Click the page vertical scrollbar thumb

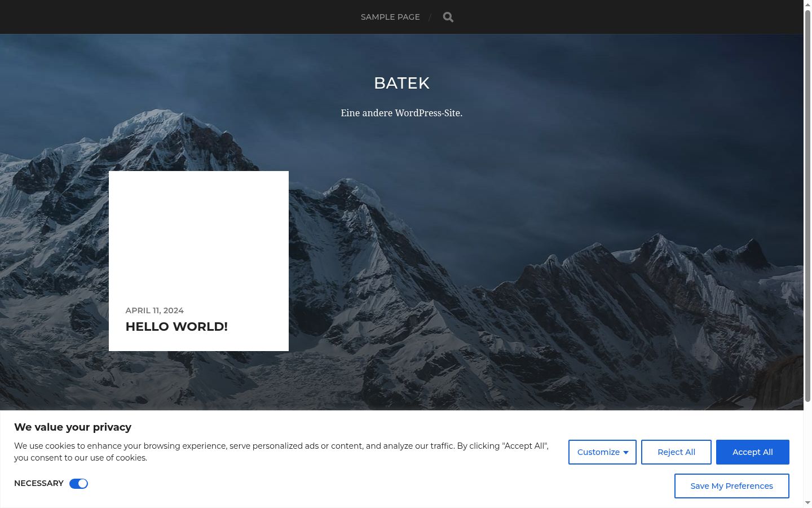pyautogui.click(x=807, y=206)
